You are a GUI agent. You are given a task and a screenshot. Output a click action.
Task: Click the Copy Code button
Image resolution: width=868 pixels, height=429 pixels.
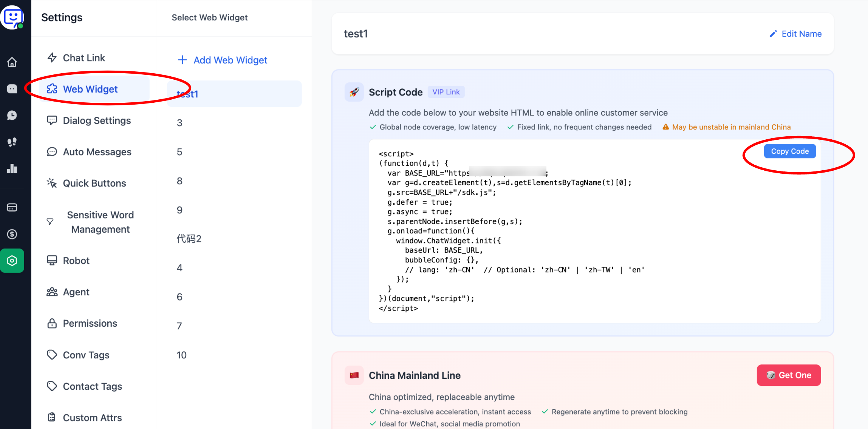[x=790, y=151]
